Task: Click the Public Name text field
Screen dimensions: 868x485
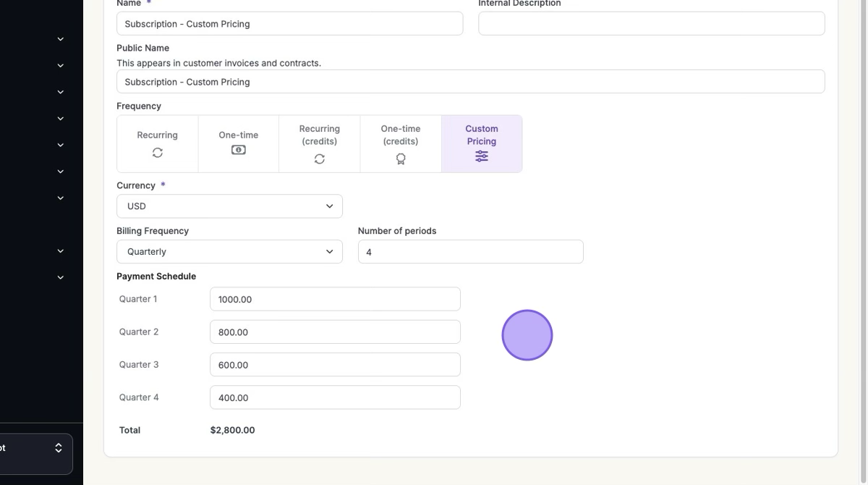Action: coord(470,82)
